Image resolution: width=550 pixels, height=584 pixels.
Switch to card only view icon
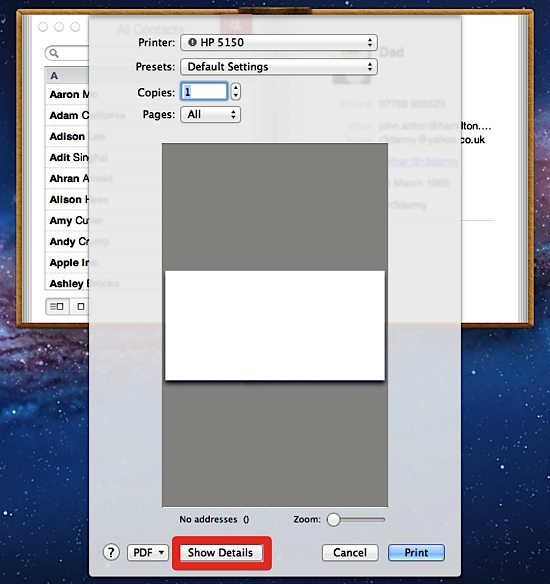(x=80, y=307)
